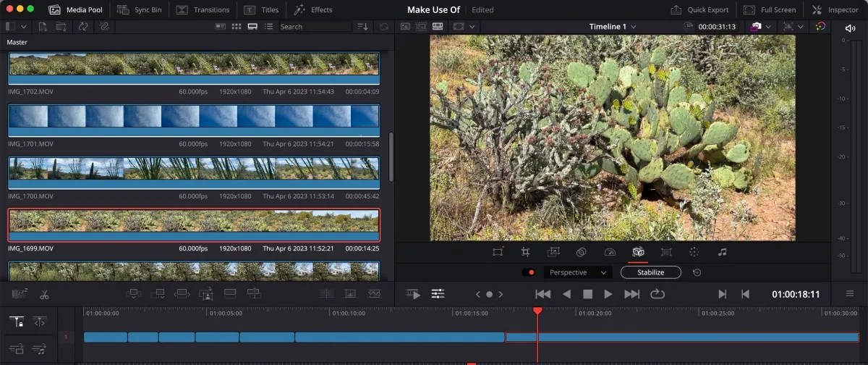
Task: Click the sync clips icon
Action: pos(83,26)
